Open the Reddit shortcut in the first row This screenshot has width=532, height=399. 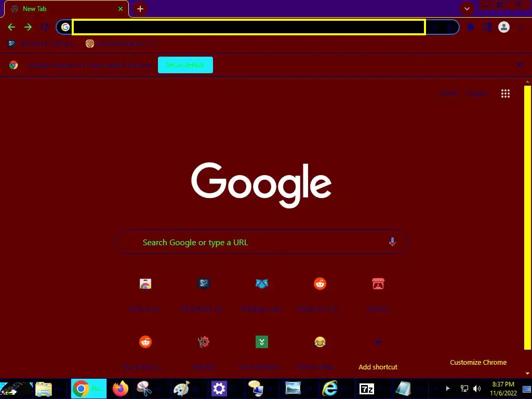coord(320,294)
